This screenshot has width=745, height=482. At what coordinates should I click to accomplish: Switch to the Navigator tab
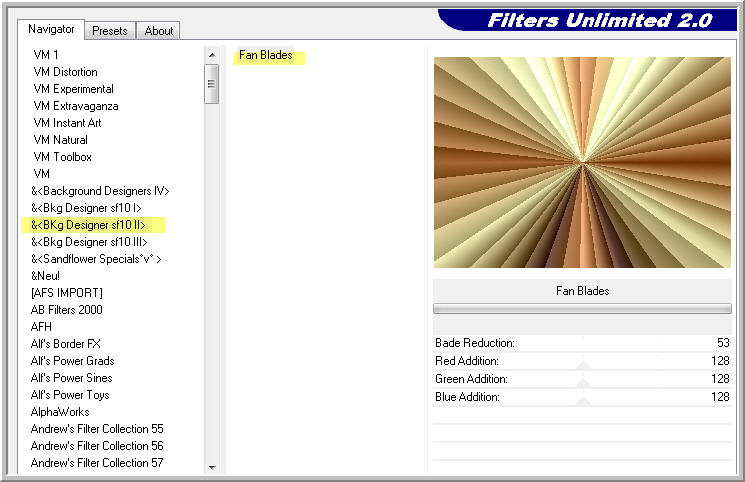click(x=51, y=29)
